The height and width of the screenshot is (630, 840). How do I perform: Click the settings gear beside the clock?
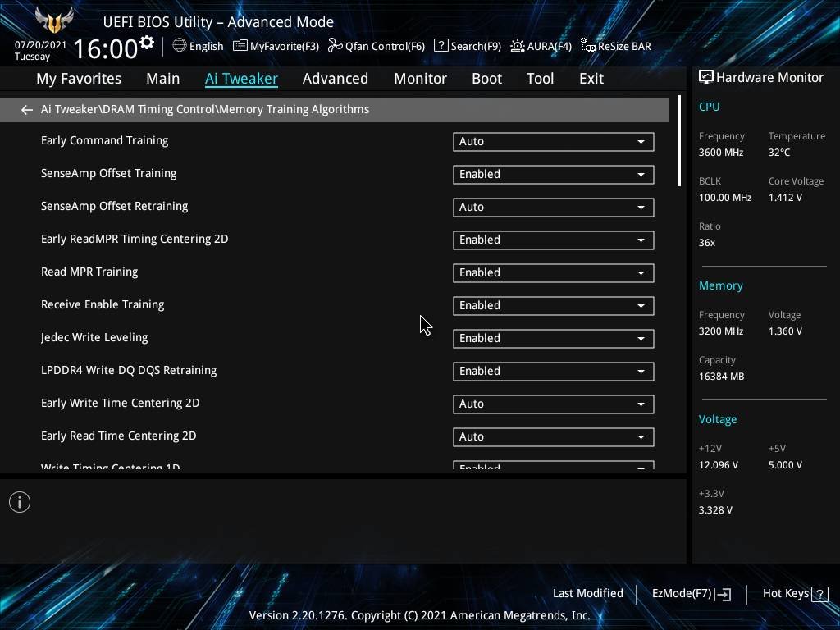[x=147, y=43]
